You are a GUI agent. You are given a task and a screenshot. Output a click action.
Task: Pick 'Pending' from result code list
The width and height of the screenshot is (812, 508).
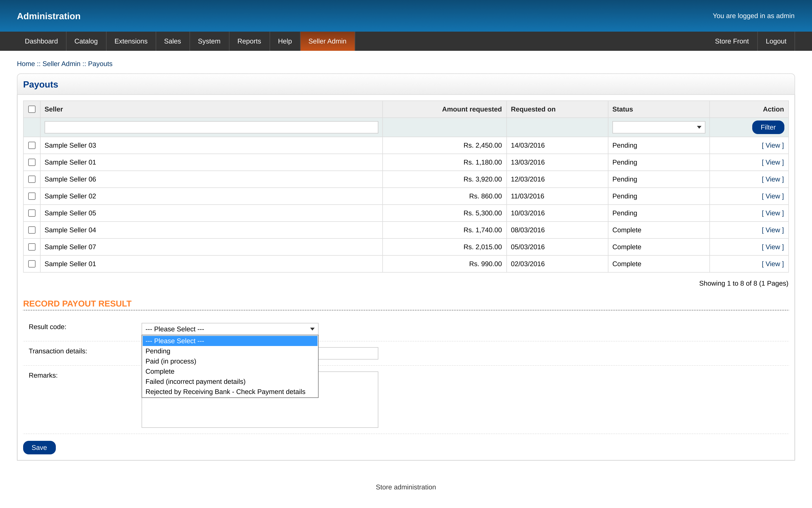pyautogui.click(x=230, y=351)
